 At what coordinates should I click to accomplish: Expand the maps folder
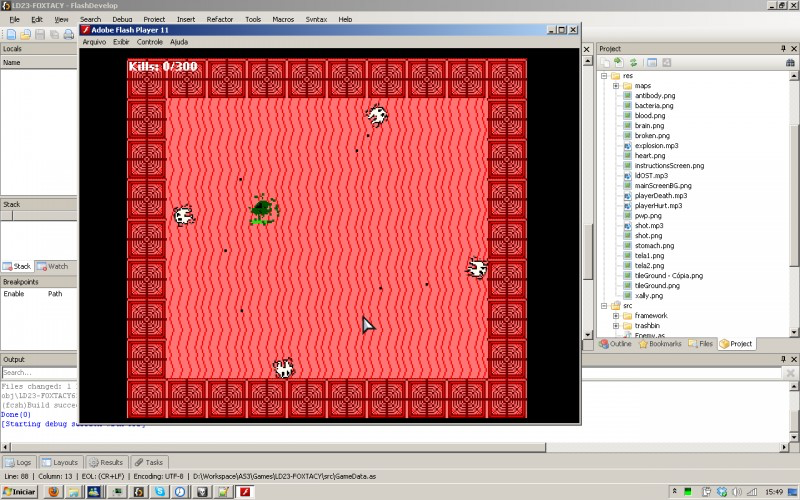616,86
